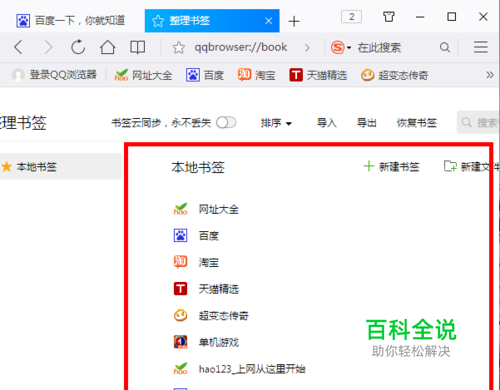The height and width of the screenshot is (390, 500).
Task: Open search engine dropdown arrow beside Sogou icon
Action: [x=349, y=48]
